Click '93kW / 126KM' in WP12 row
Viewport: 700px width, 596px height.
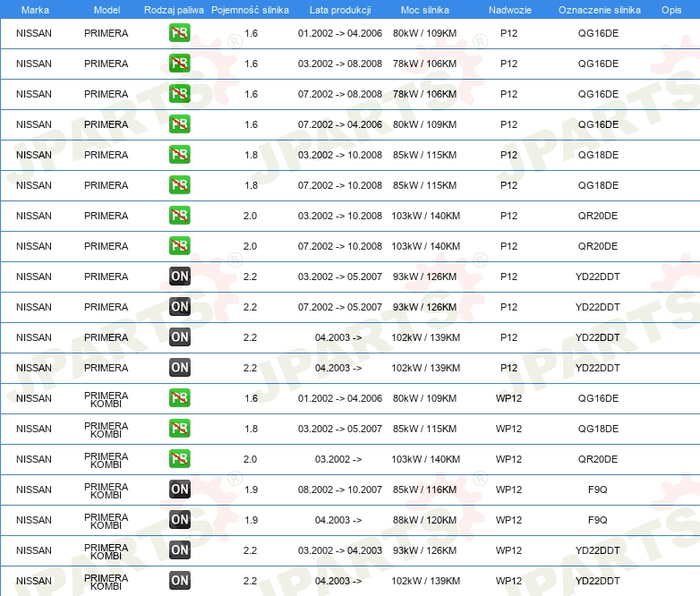(x=424, y=550)
